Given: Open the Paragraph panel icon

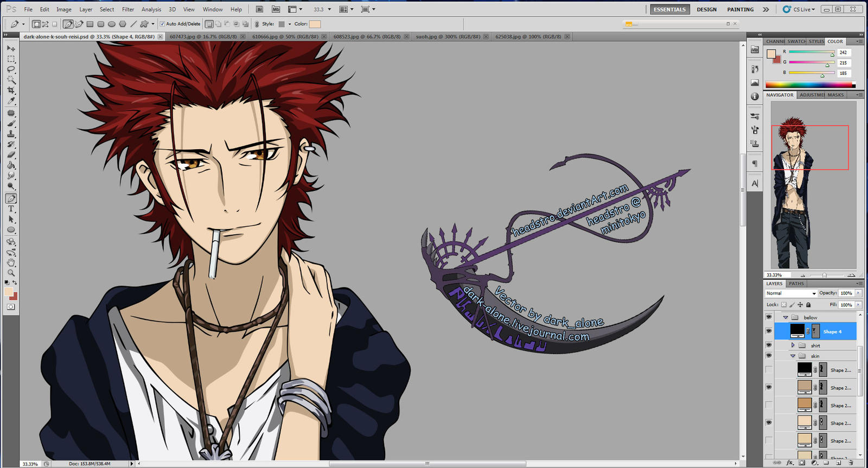Looking at the screenshot, I should [x=755, y=164].
